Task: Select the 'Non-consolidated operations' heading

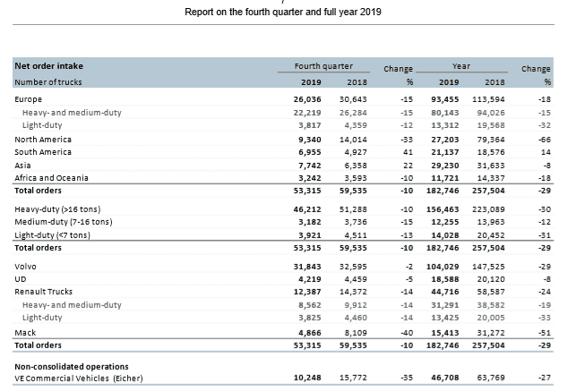Action: [72, 367]
